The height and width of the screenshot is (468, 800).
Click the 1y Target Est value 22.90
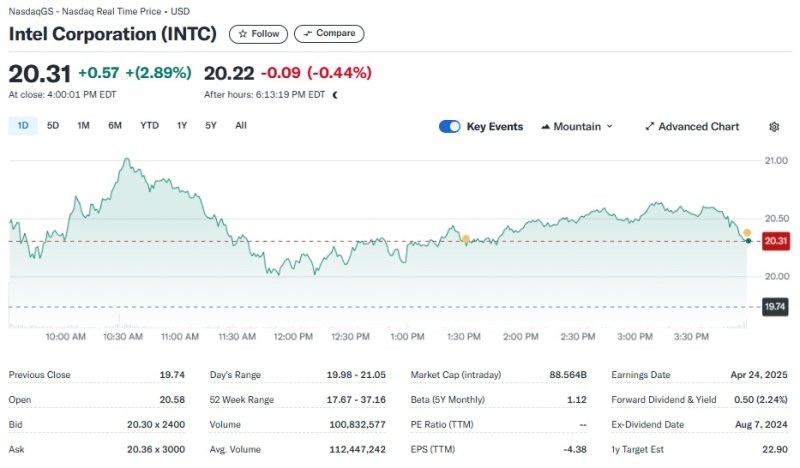tap(775, 450)
